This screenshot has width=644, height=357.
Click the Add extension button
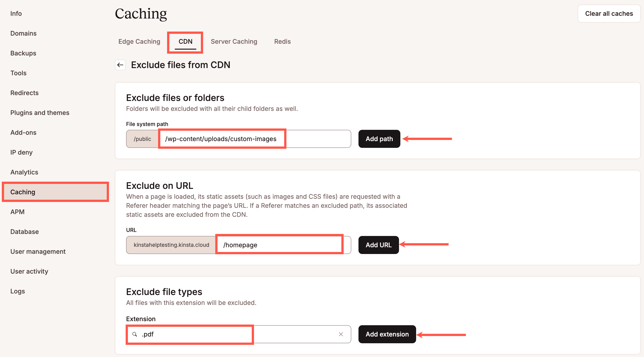(x=387, y=334)
